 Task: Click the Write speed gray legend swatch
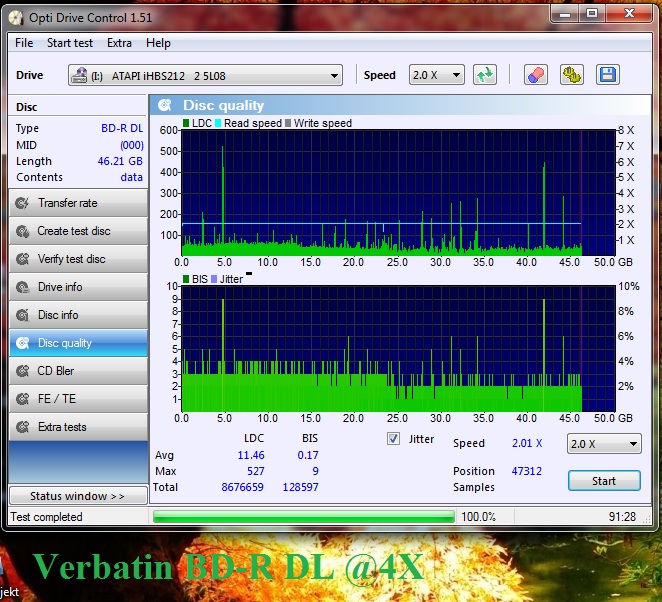pyautogui.click(x=288, y=123)
